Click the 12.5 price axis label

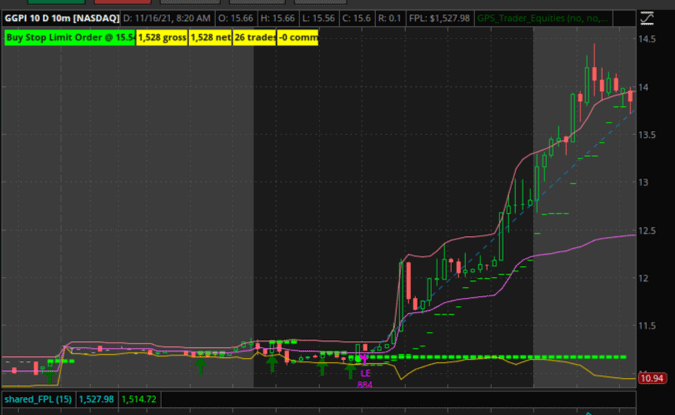click(647, 231)
